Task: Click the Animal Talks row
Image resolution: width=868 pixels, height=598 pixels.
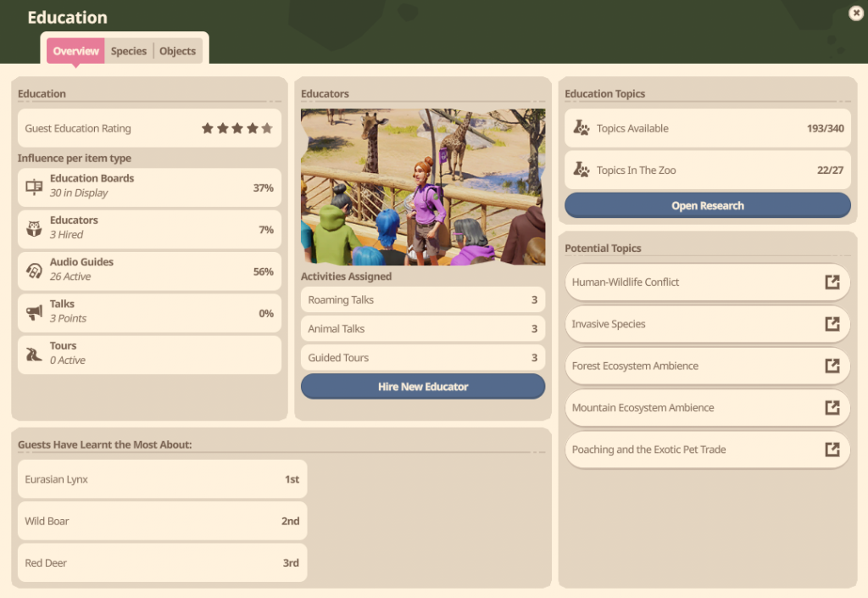Action: 423,328
